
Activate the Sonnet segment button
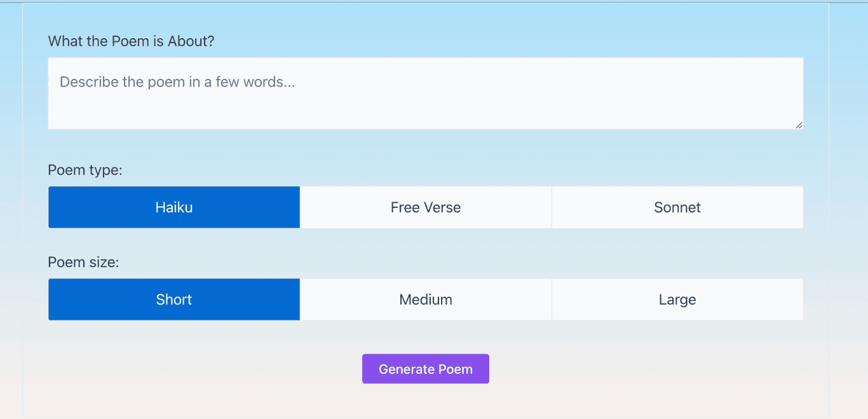[x=677, y=207]
